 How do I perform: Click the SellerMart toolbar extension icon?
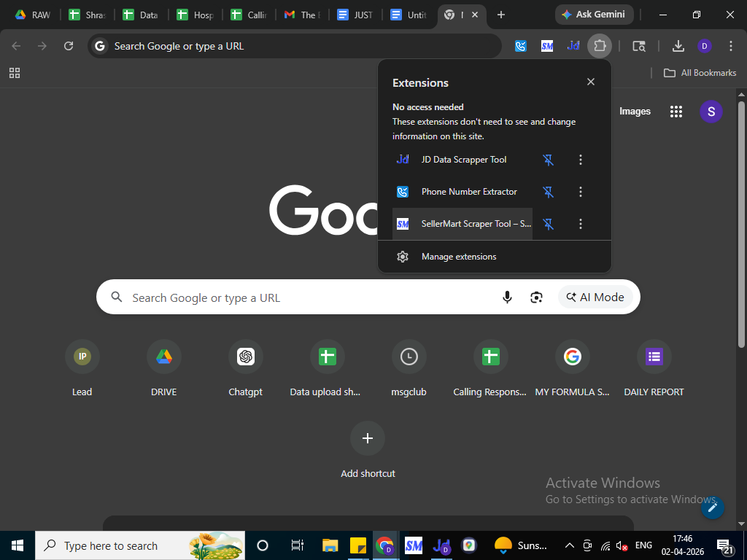coord(547,46)
